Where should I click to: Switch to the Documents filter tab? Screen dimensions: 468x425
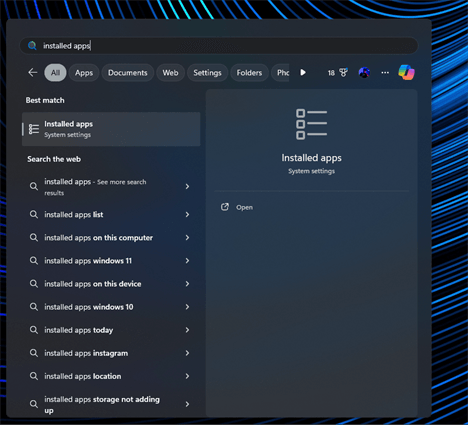pyautogui.click(x=128, y=73)
